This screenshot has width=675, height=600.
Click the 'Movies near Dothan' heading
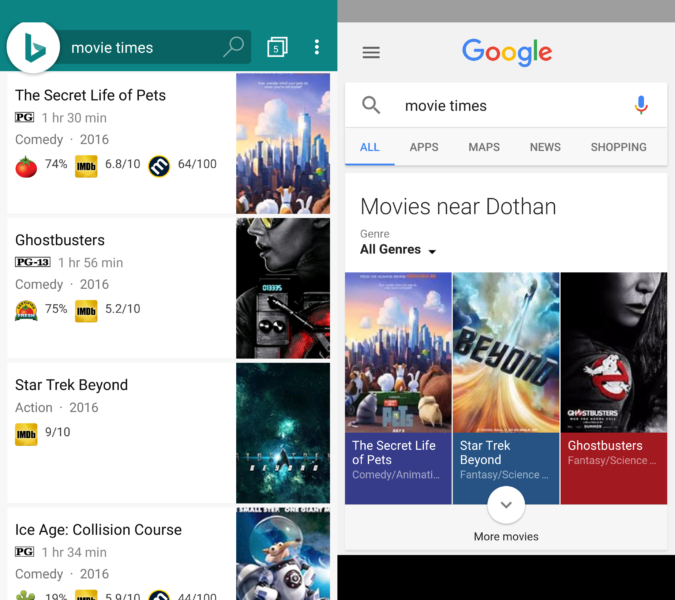coord(458,207)
